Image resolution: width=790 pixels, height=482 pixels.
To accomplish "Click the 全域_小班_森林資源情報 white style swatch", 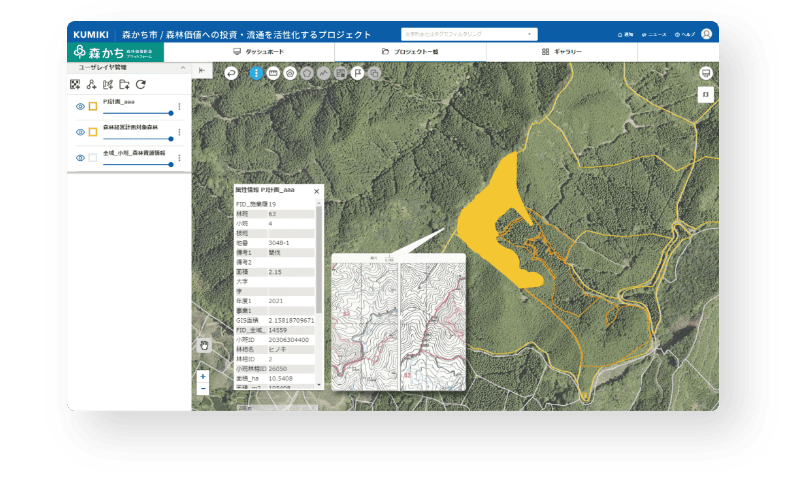I will coord(93,158).
